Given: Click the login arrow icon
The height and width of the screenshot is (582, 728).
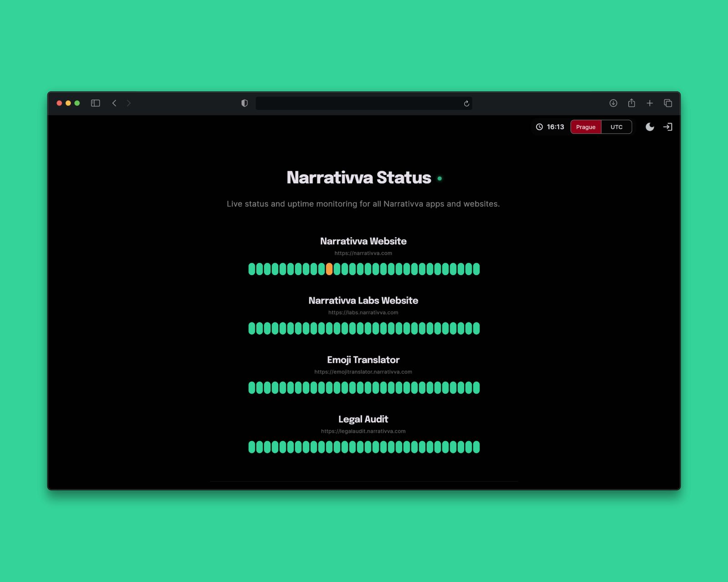Looking at the screenshot, I should 667,127.
